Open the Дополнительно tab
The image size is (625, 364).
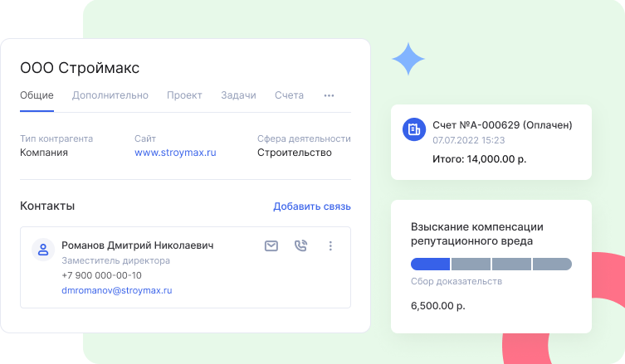point(110,95)
